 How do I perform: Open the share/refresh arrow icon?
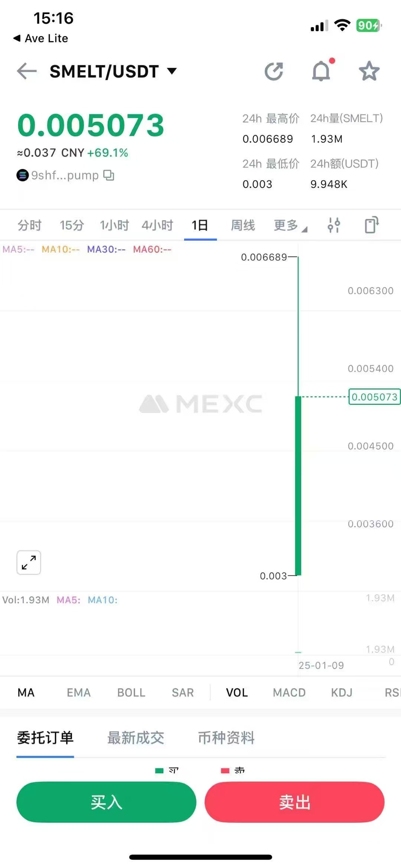(x=274, y=71)
